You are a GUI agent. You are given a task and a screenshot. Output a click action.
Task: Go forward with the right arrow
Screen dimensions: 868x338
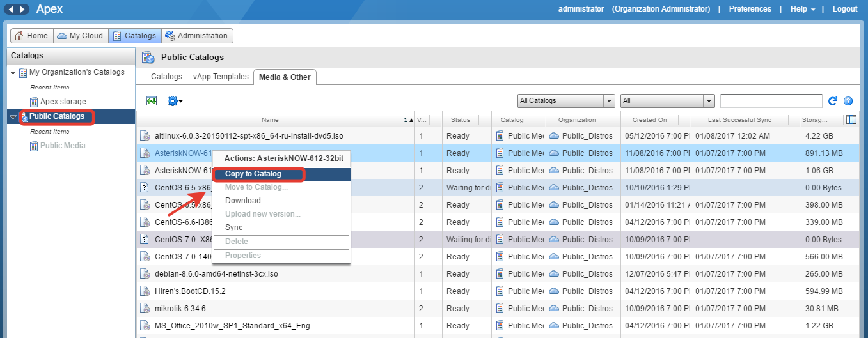[23, 9]
